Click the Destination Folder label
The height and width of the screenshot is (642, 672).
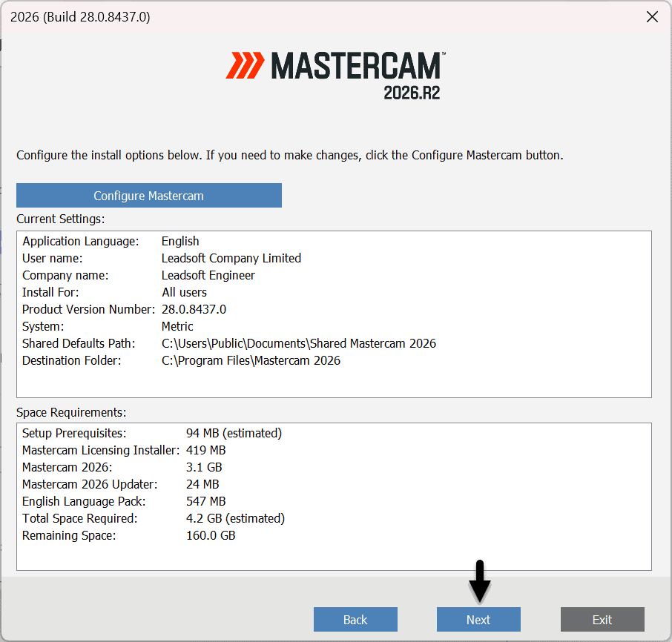71,360
